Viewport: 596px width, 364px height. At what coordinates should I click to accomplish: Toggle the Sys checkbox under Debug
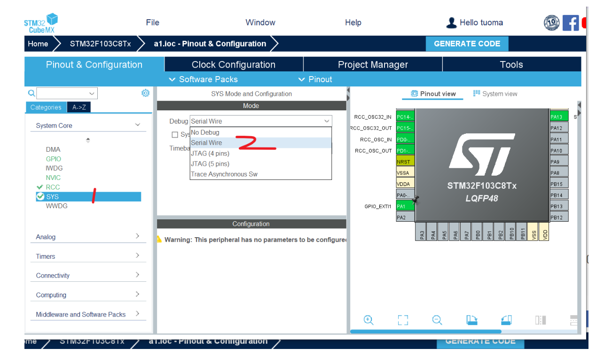pos(175,135)
